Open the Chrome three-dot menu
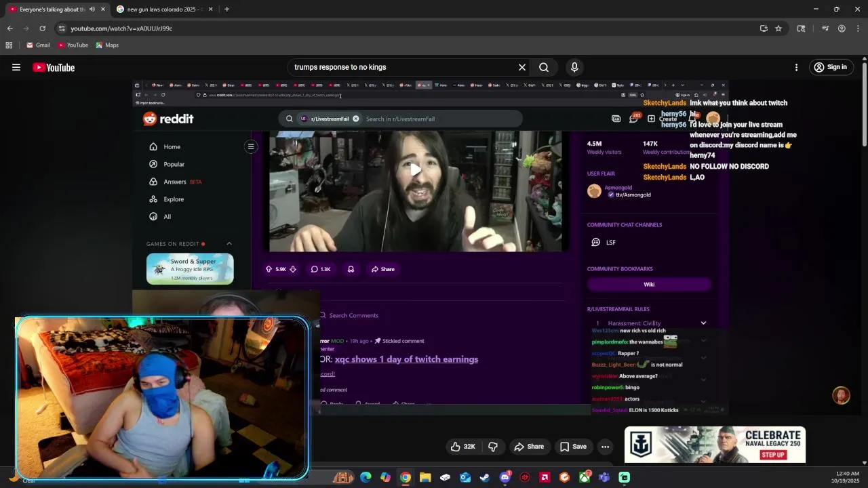The width and height of the screenshot is (868, 488). click(857, 28)
